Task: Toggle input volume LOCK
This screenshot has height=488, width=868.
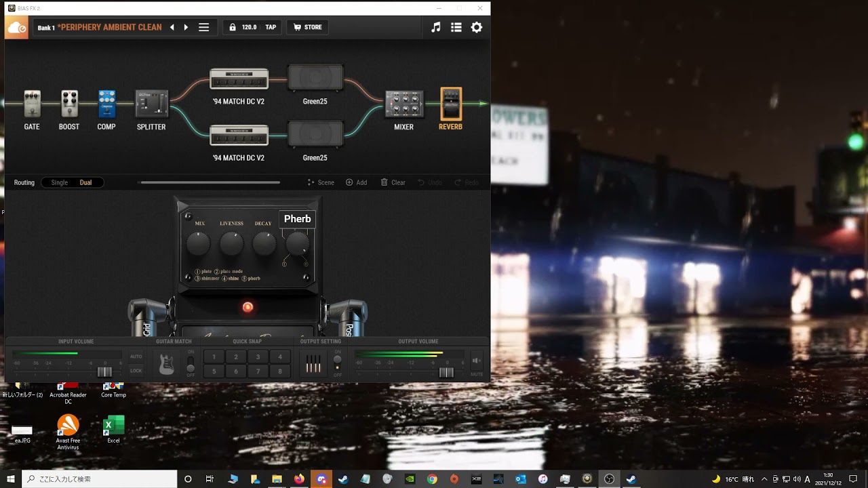Action: click(x=136, y=371)
